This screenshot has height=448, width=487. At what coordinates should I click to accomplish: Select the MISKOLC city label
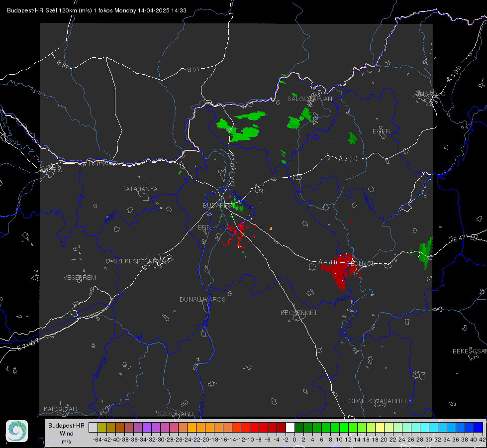click(431, 94)
